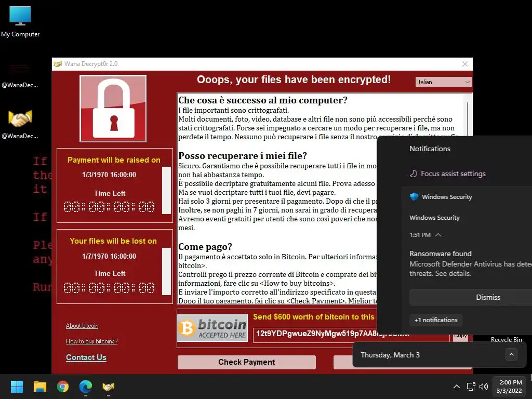Click the Recycle Bin desktop label
Image resolution: width=532 pixels, height=399 pixels.
[506, 339]
